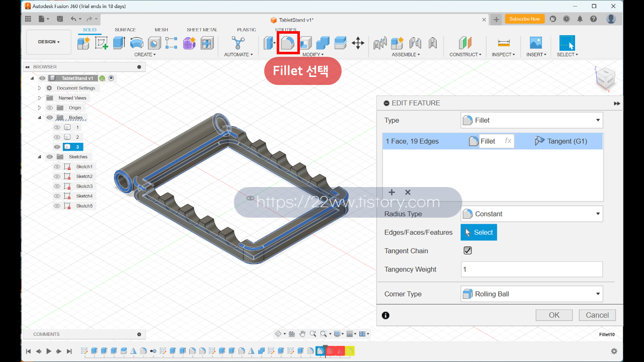Activate the Move/Copy arrows tool
The width and height of the screenshot is (644, 362).
pyautogui.click(x=358, y=43)
